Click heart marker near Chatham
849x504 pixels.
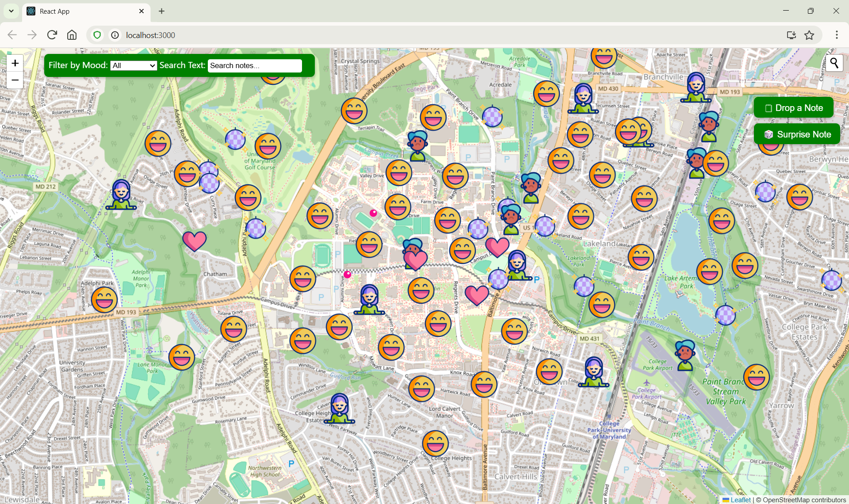pyautogui.click(x=194, y=241)
